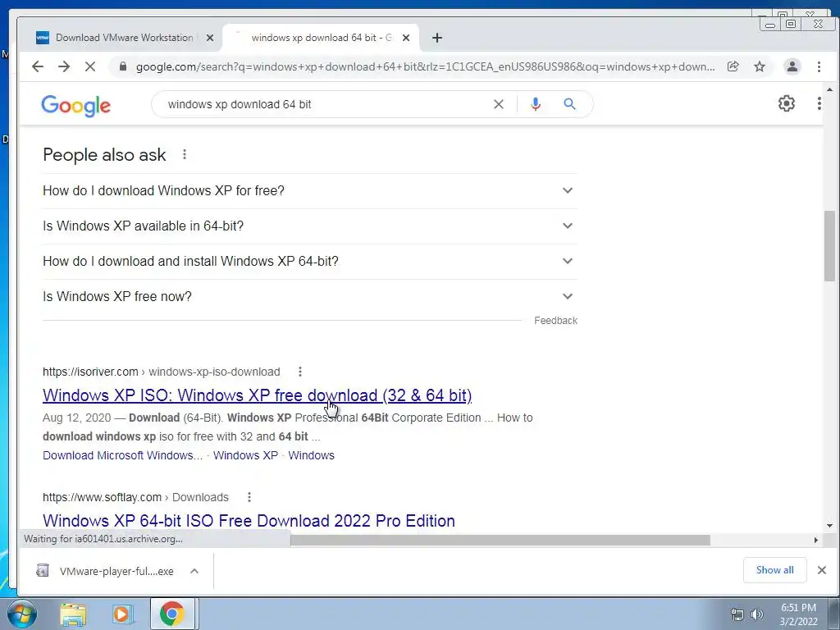
Task: Click Show all downloads button
Action: [x=774, y=570]
